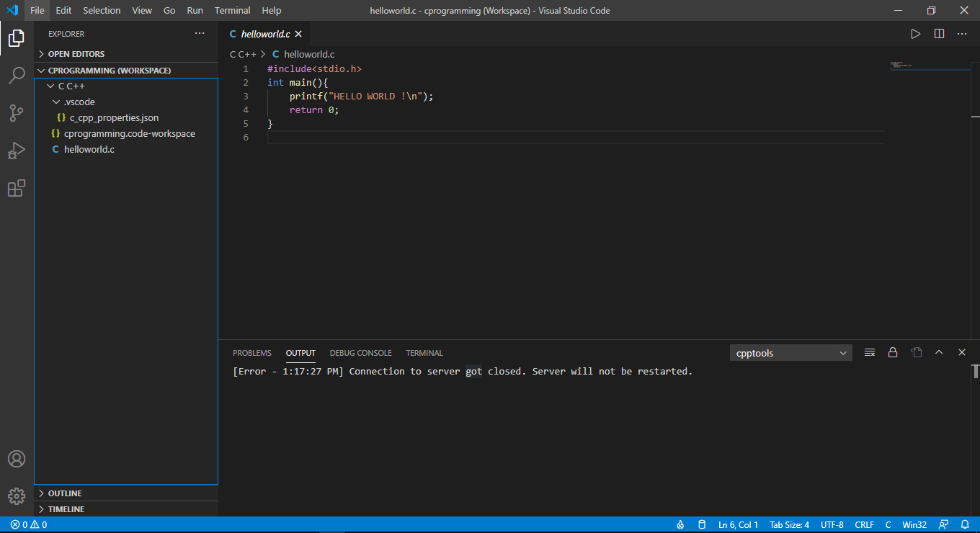Viewport: 980px width, 533px height.
Task: Expand the Open Editors section
Action: (126, 54)
